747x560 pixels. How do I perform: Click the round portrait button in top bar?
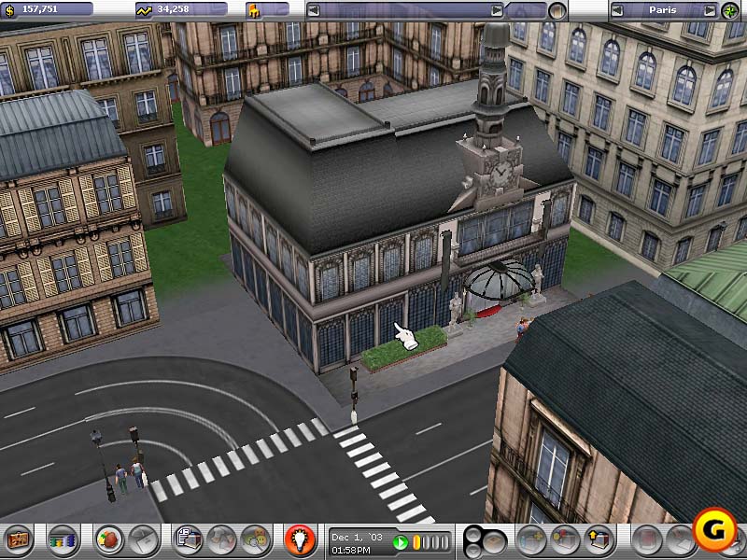557,10
